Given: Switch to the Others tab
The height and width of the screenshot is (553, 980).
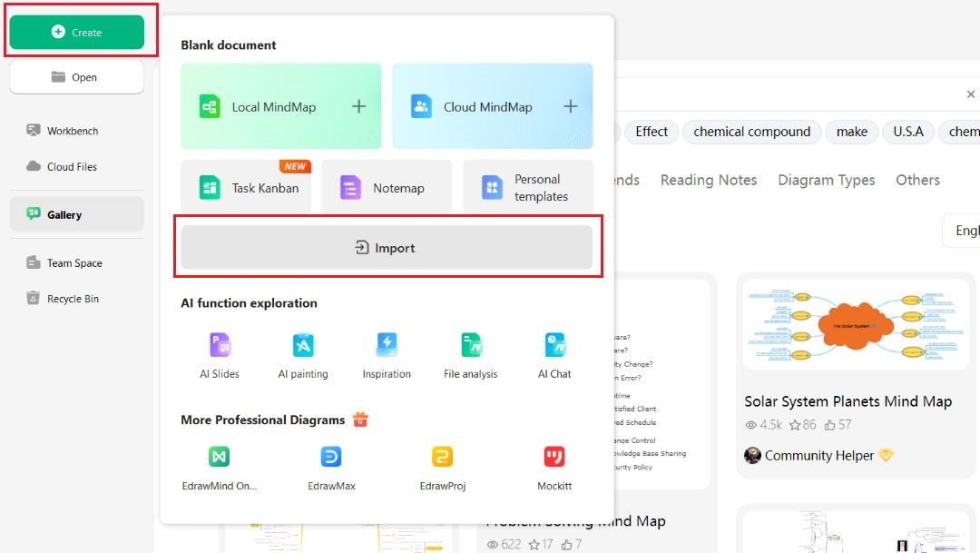Looking at the screenshot, I should [917, 180].
